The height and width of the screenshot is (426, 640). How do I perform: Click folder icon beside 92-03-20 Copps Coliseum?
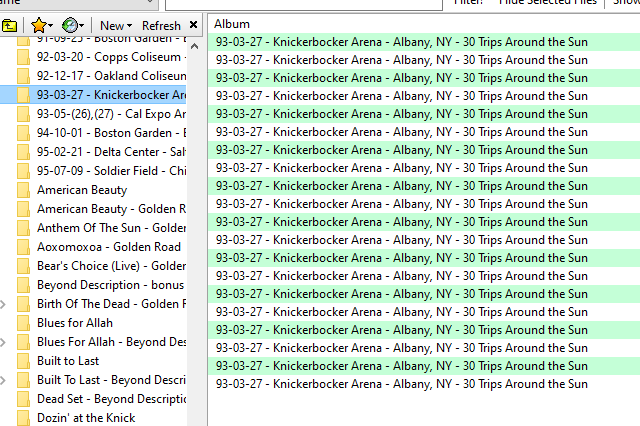tap(23, 57)
